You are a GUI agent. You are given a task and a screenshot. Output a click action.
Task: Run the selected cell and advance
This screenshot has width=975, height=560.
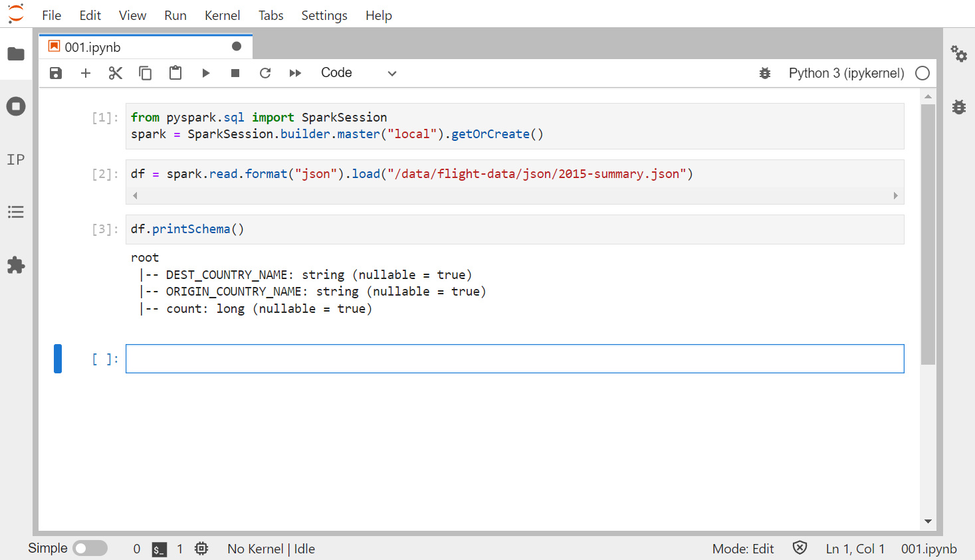coord(205,73)
